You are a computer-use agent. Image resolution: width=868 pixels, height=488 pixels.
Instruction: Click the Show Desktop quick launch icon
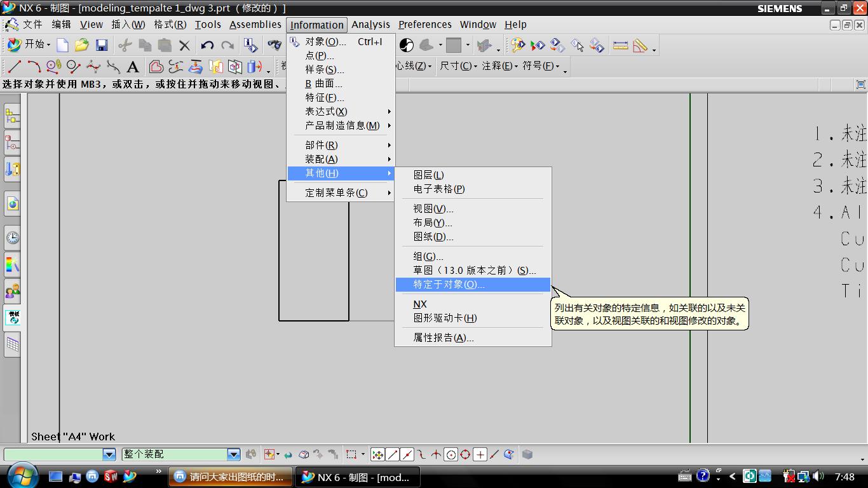tap(56, 476)
